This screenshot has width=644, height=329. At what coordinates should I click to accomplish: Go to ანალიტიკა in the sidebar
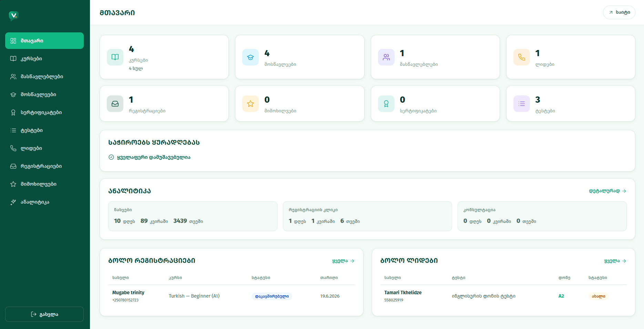pyautogui.click(x=44, y=202)
